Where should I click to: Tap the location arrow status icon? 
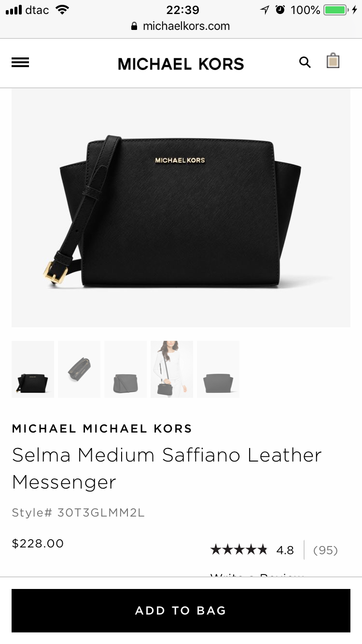pos(265,10)
